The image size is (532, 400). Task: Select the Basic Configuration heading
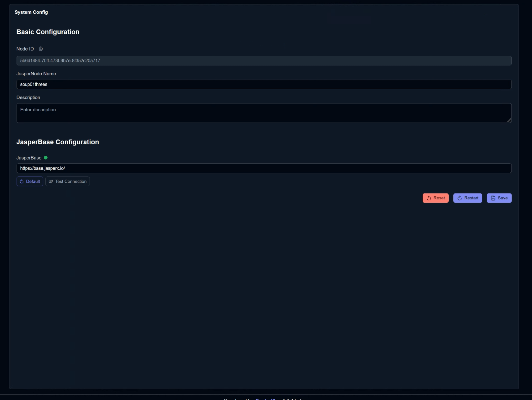(x=48, y=32)
